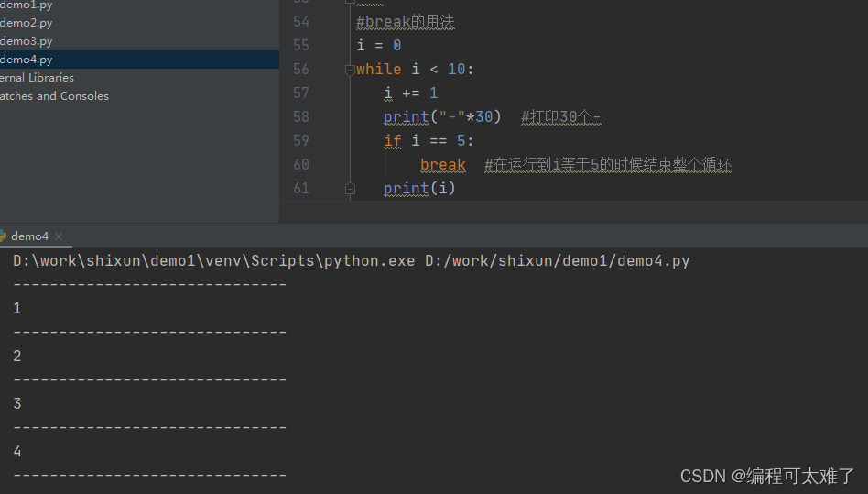Click line number 57 in gutter
The image size is (868, 494).
pyautogui.click(x=301, y=93)
